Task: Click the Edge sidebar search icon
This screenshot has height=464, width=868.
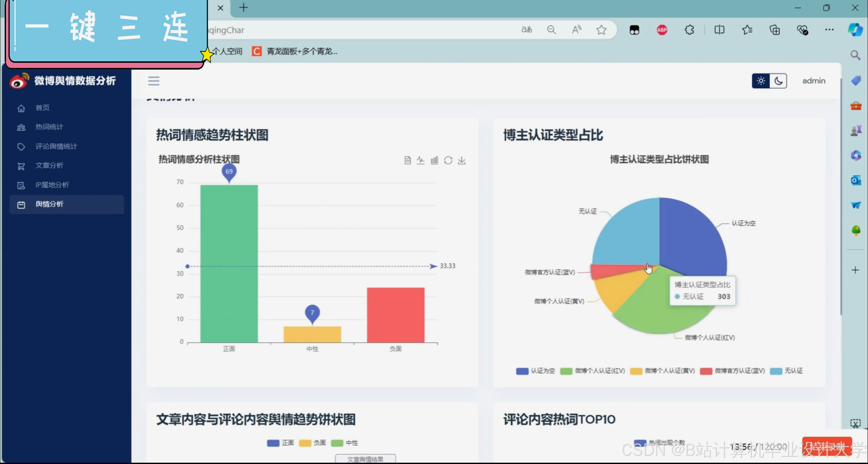Action: click(855, 55)
